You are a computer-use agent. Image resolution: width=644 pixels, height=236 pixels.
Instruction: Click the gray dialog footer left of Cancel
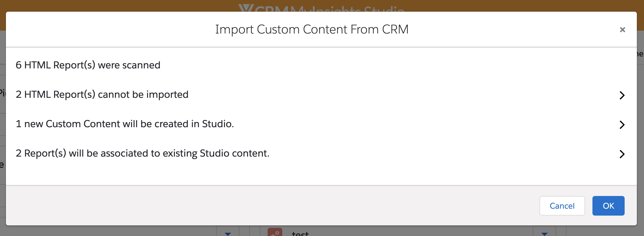(250, 205)
